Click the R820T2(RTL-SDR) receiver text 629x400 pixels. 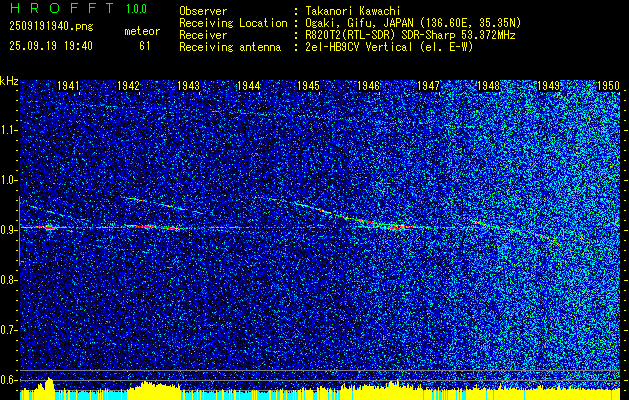pyautogui.click(x=410, y=35)
